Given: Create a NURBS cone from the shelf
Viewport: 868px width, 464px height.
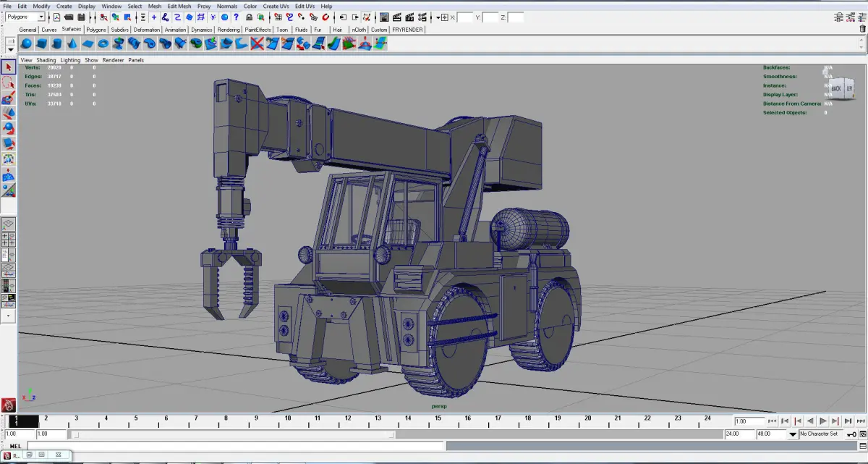Looking at the screenshot, I should pyautogui.click(x=72, y=43).
